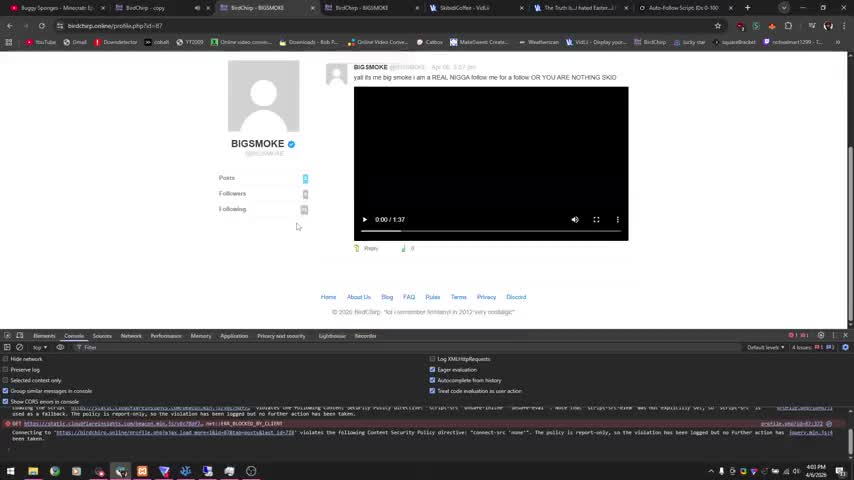854x480 pixels.
Task: Open the video's three-dot options menu
Action: [x=617, y=220]
